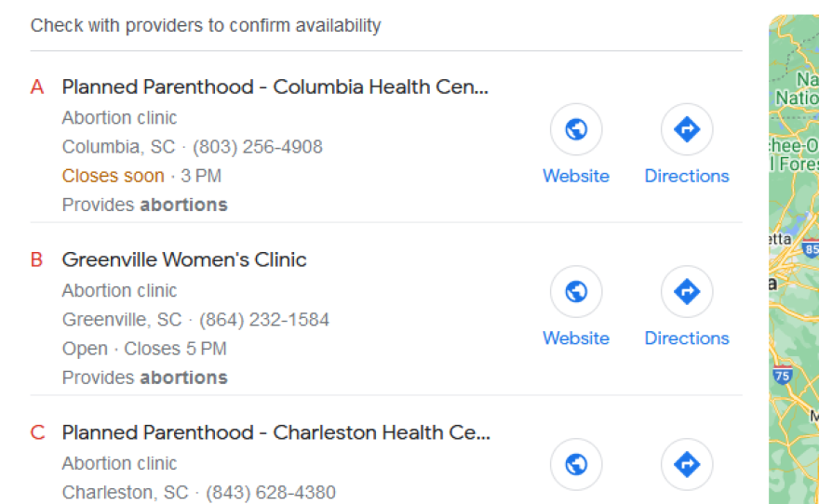Open the Planned Parenthood - Charleston Health Center listing title
819x504 pixels.
275,432
